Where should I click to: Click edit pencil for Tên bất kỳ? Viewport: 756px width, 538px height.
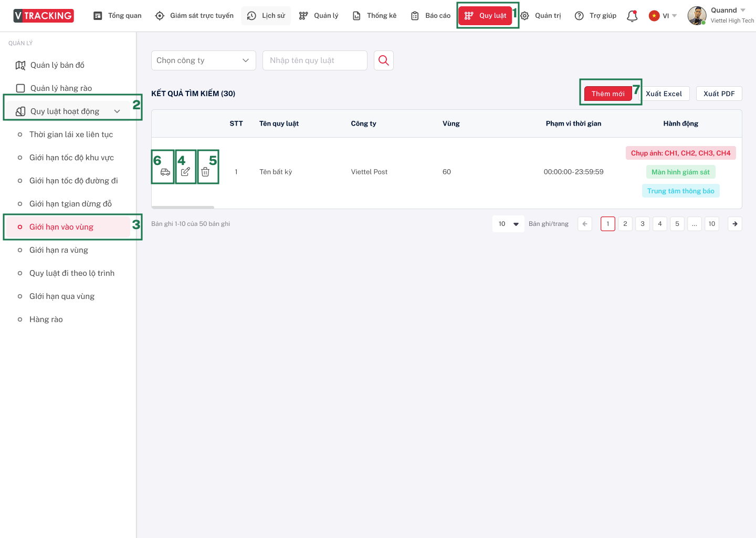click(x=185, y=172)
